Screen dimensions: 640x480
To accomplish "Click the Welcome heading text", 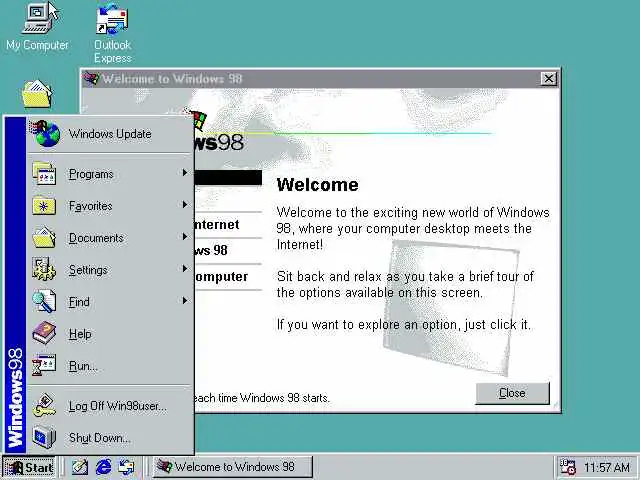I will (x=318, y=184).
